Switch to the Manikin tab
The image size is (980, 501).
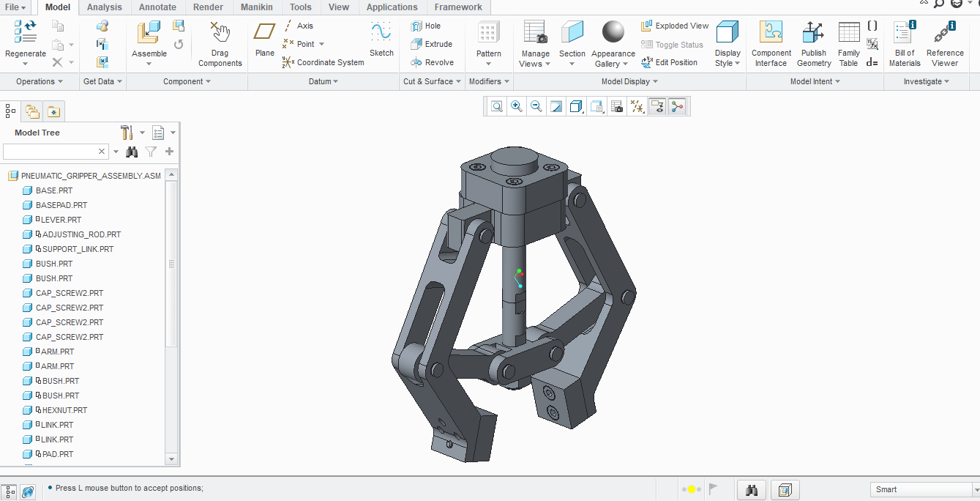click(258, 7)
